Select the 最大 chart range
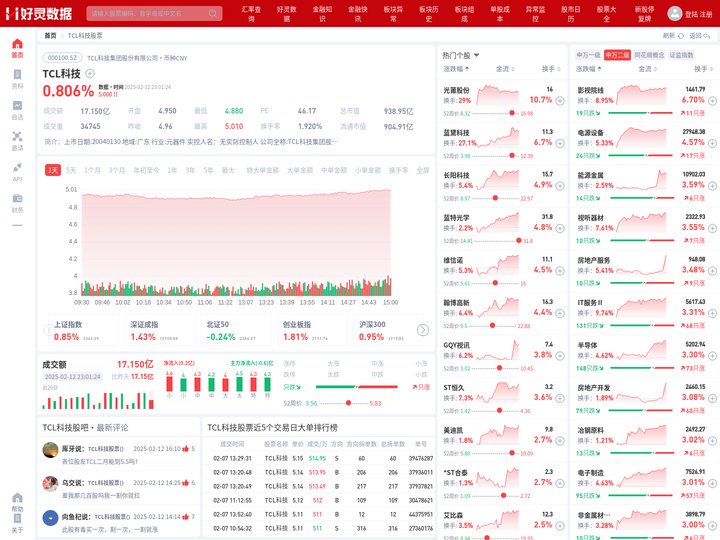The image size is (720, 540). 228,170
